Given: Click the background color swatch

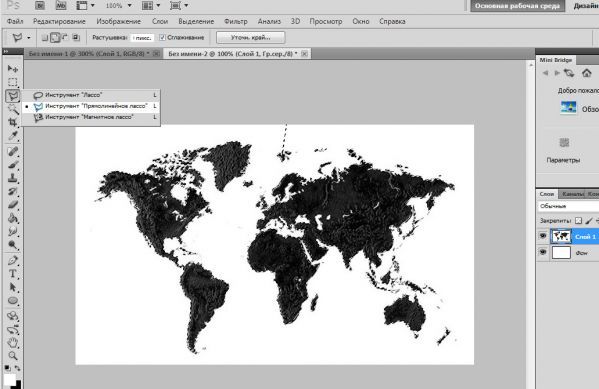Looking at the screenshot, I should tap(18, 385).
